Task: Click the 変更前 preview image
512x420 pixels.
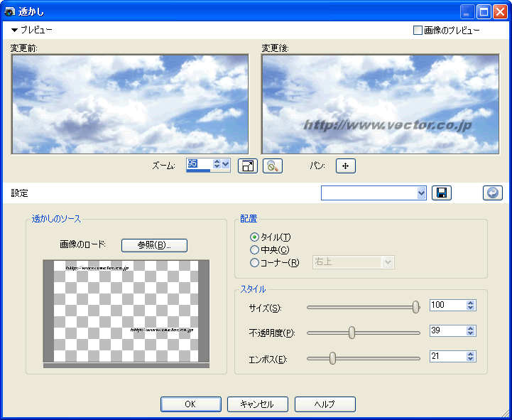Action: click(x=130, y=104)
